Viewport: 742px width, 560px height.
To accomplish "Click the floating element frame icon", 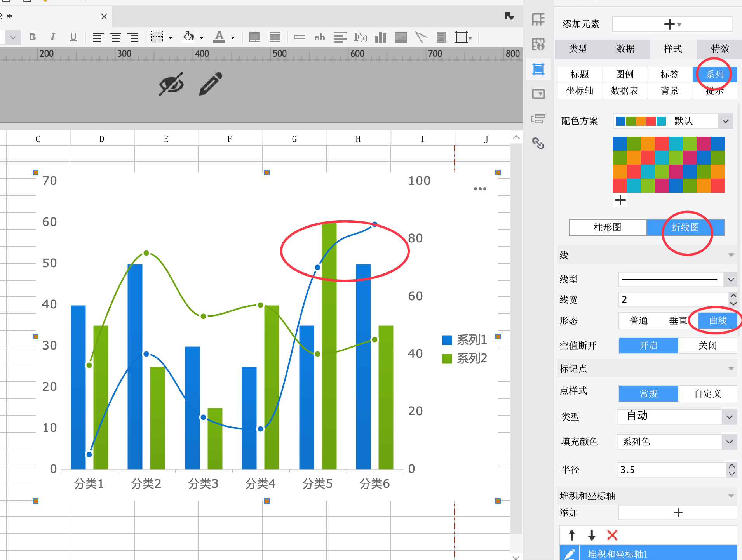I will tap(462, 37).
